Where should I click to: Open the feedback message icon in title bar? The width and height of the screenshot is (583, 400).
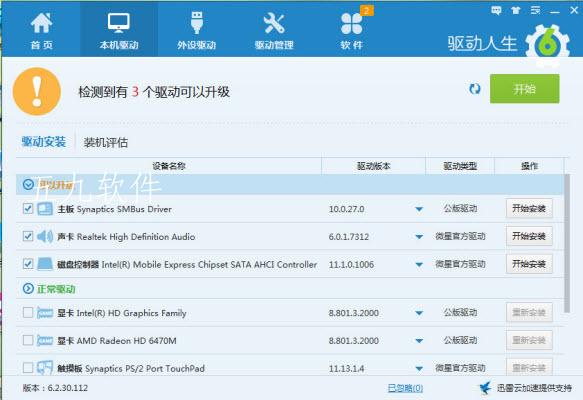(x=496, y=10)
